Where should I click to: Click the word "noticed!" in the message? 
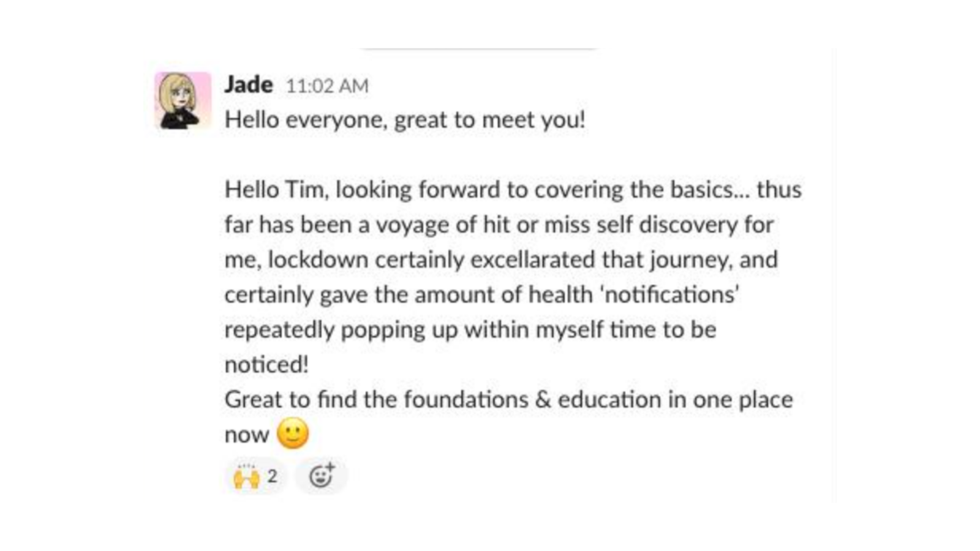pyautogui.click(x=266, y=365)
